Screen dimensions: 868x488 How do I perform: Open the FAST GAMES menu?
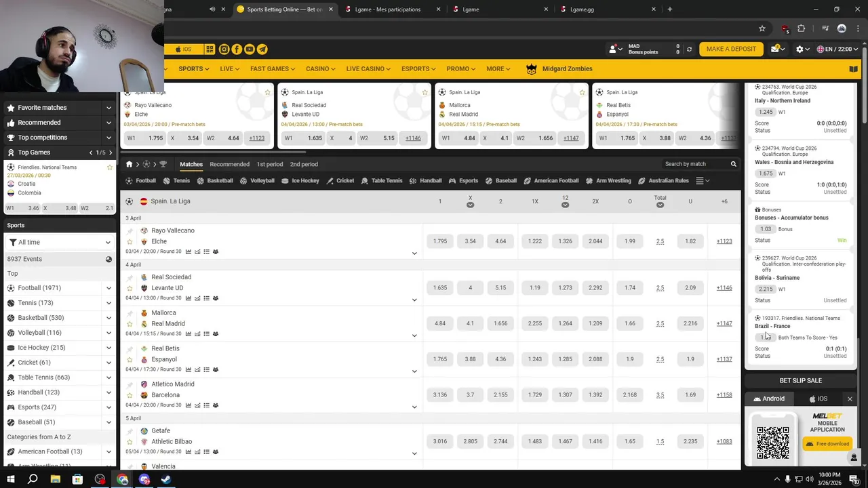pyautogui.click(x=273, y=69)
